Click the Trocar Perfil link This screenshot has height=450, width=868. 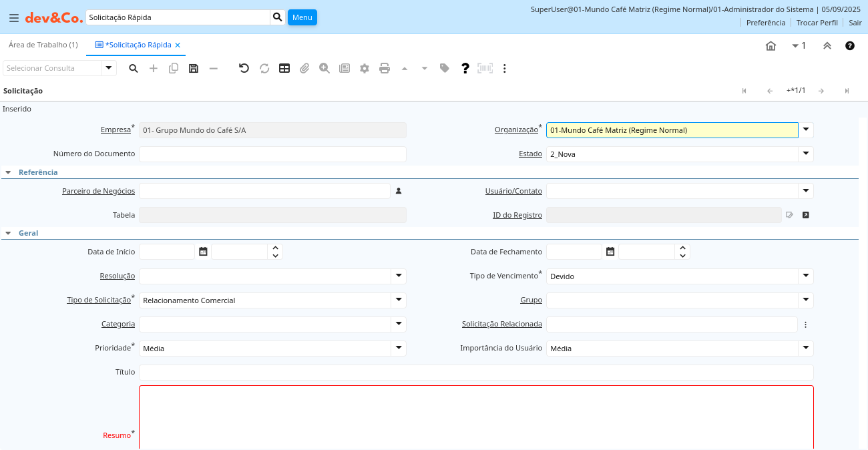(817, 23)
